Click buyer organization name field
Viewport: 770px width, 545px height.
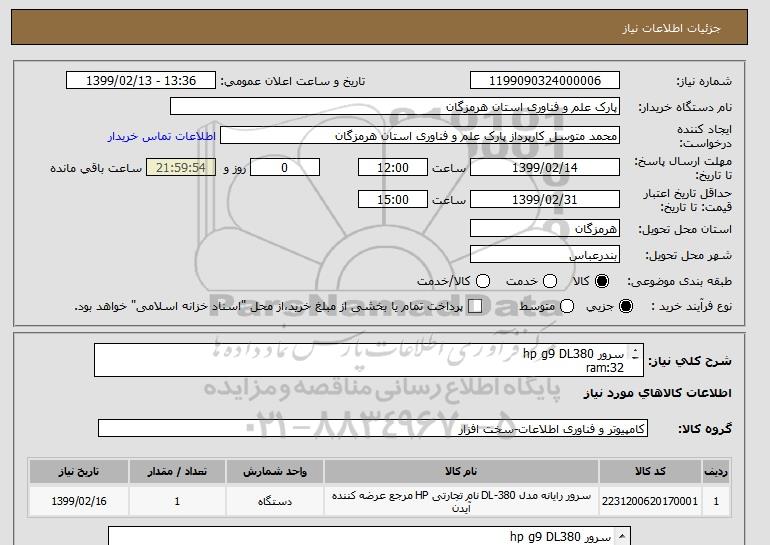[395, 107]
